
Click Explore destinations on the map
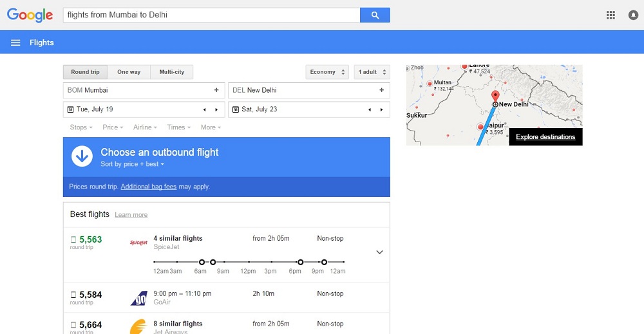tap(545, 137)
